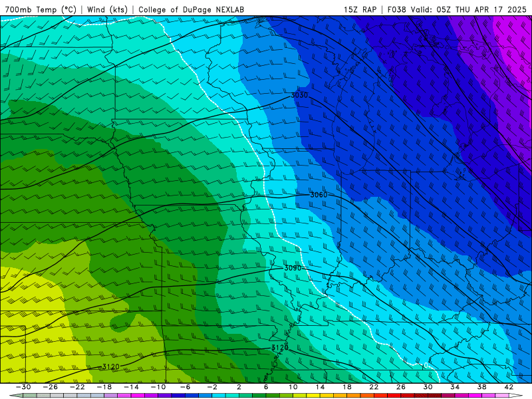
Task: Click the 26 colorbar tick label
Action: 401,387
